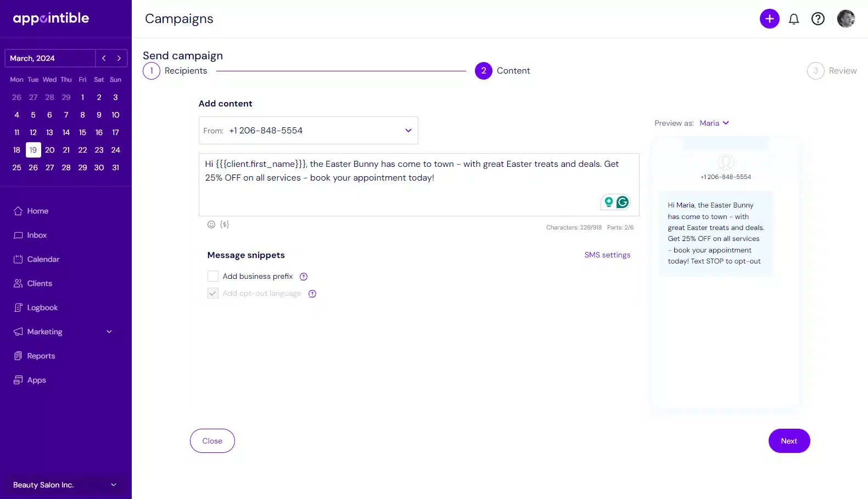
Task: Click the Clients people icon in sidebar
Action: (18, 283)
